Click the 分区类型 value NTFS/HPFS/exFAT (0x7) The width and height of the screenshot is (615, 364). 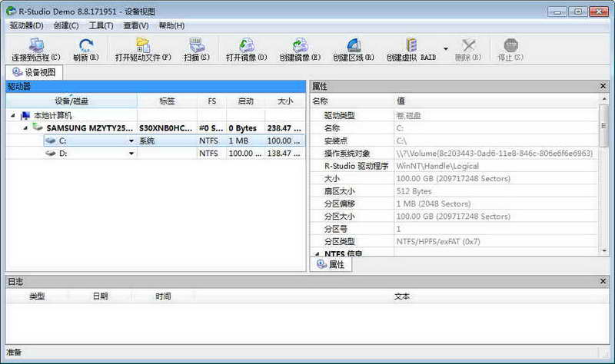(x=438, y=241)
